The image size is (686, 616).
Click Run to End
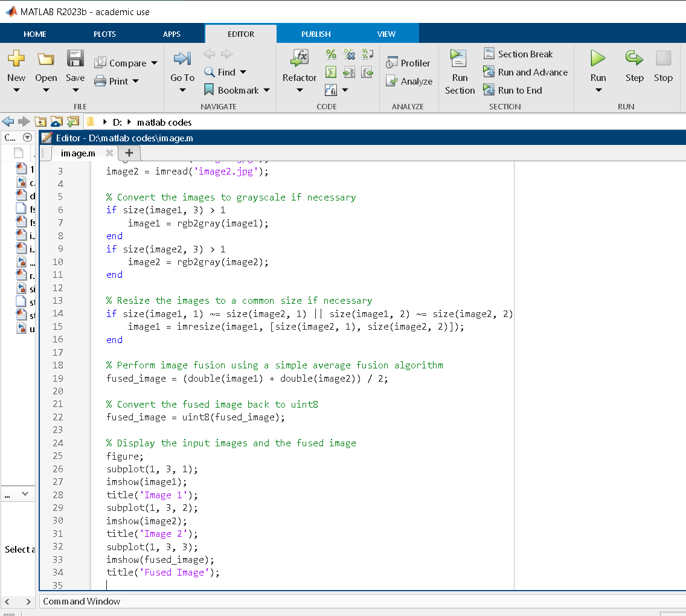pyautogui.click(x=513, y=91)
